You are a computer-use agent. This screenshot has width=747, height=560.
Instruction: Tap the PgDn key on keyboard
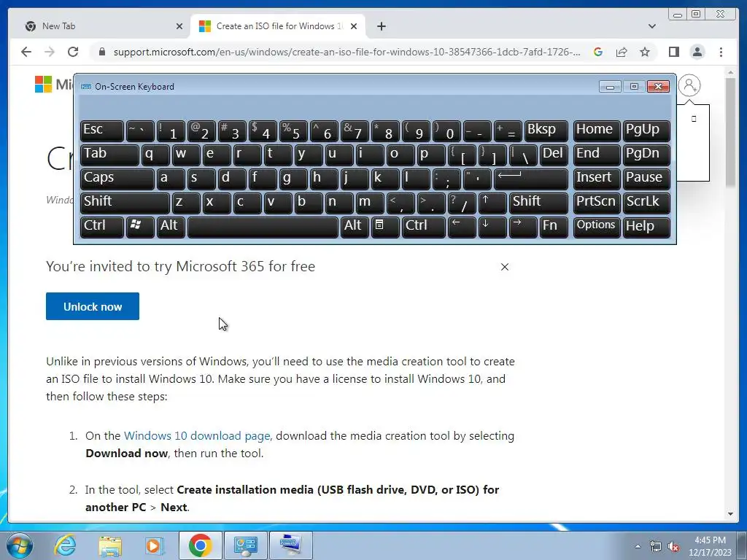point(646,155)
